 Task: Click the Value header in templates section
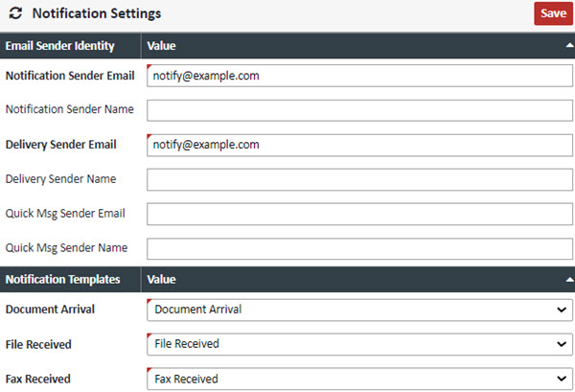tap(161, 280)
